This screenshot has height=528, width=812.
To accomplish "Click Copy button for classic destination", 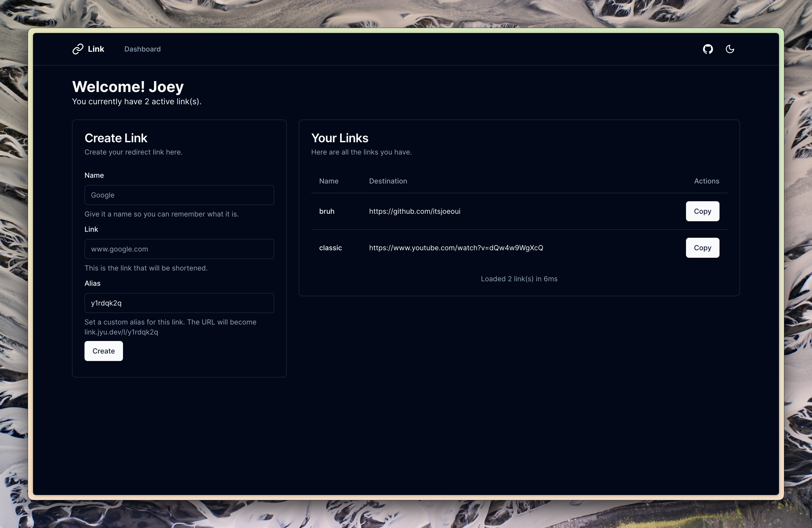I will point(702,247).
